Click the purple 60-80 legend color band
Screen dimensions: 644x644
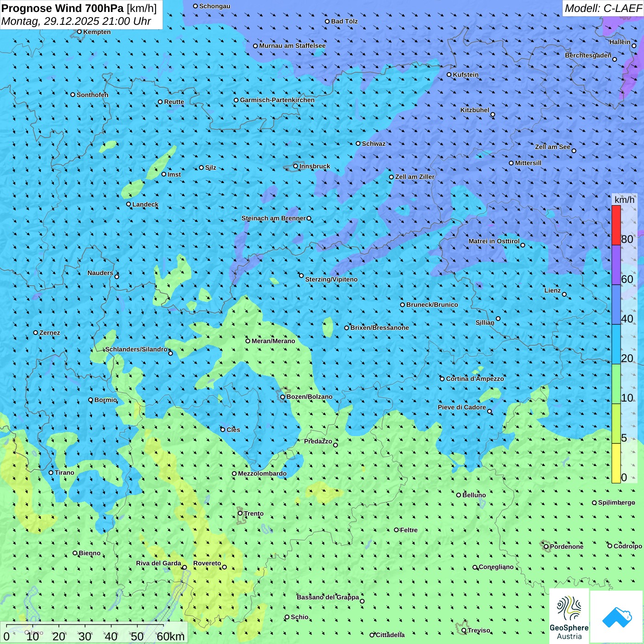coord(616,265)
